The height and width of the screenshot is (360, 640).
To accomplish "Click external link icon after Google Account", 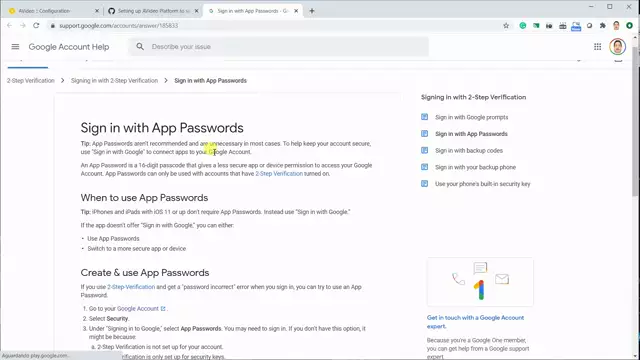I will tap(163, 309).
